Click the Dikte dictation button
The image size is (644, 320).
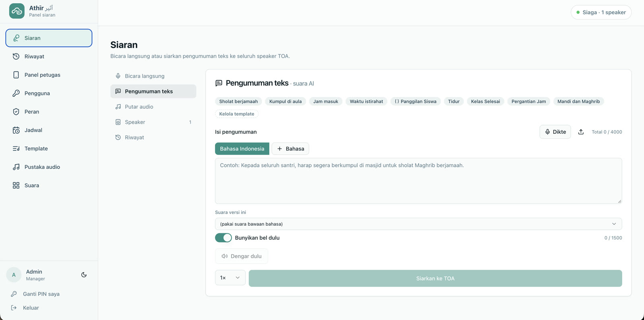[x=555, y=132]
